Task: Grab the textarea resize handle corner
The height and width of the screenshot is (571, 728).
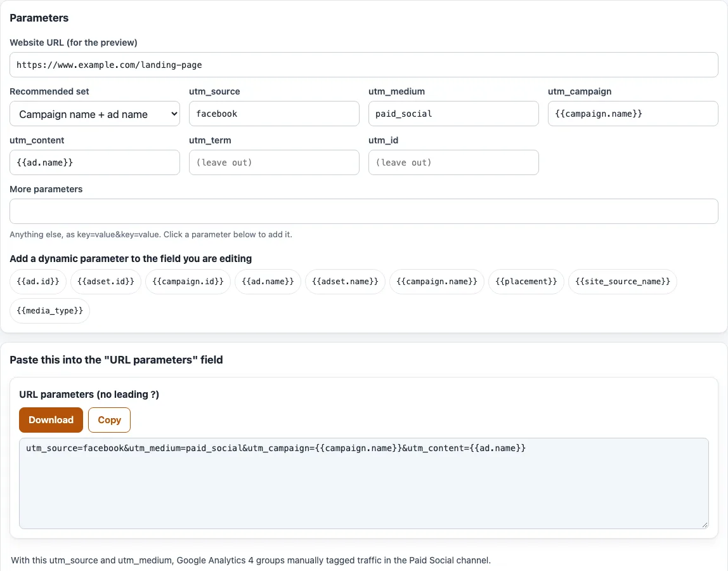Action: pyautogui.click(x=705, y=525)
